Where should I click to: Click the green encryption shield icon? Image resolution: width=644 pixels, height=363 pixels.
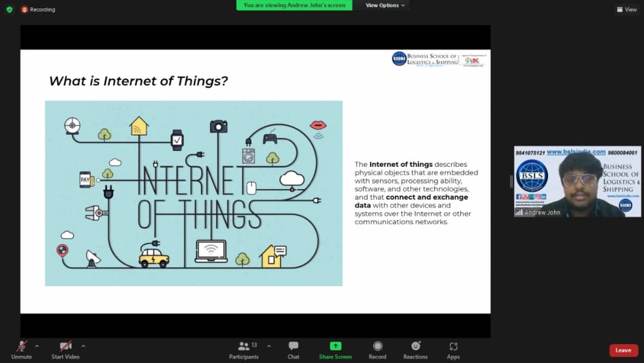(10, 9)
